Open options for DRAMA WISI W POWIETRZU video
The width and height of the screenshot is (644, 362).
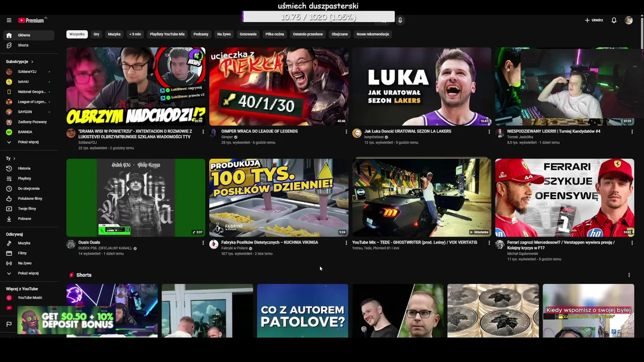[203, 132]
